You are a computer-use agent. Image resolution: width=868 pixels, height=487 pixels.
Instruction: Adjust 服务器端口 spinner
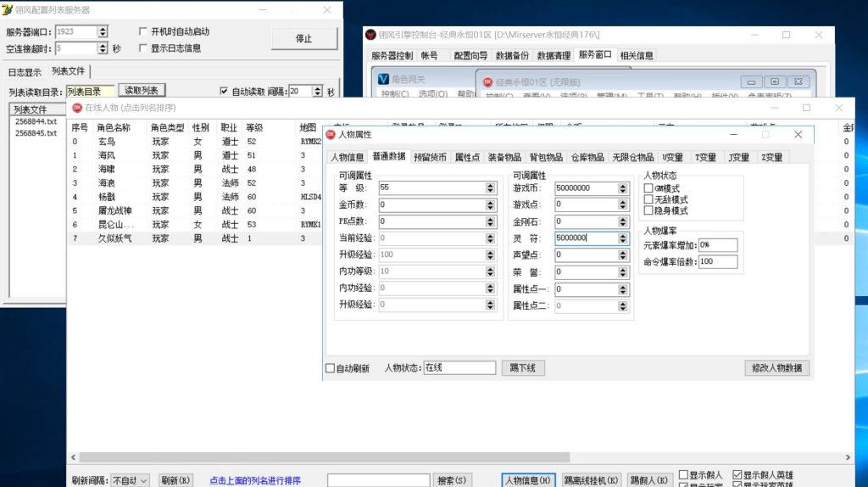tap(103, 31)
